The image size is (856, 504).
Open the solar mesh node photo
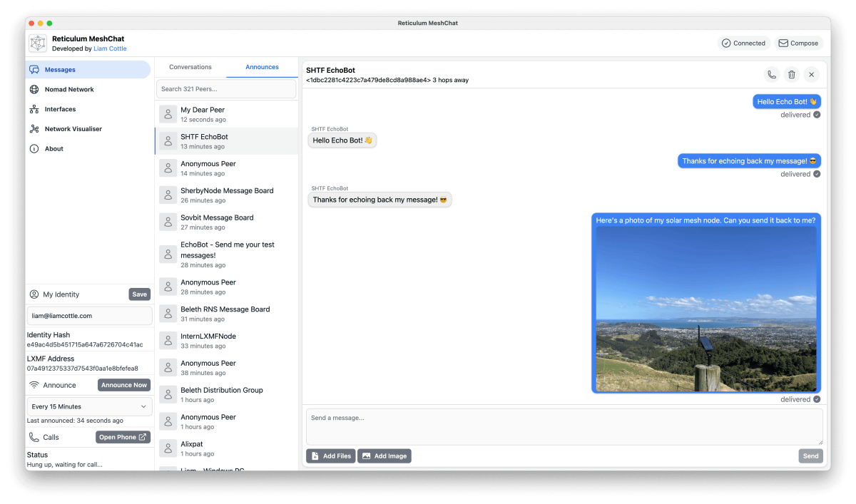tap(705, 309)
